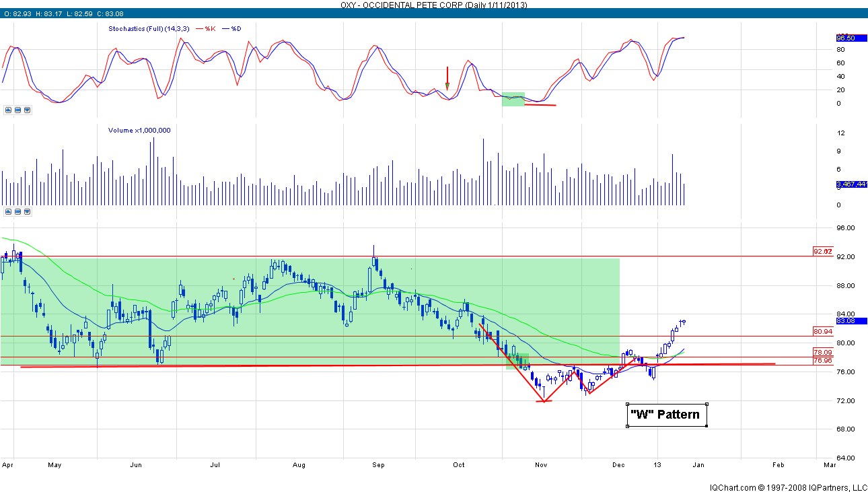
Task: Click small green highlight box on Stochastics panel
Action: tap(513, 99)
